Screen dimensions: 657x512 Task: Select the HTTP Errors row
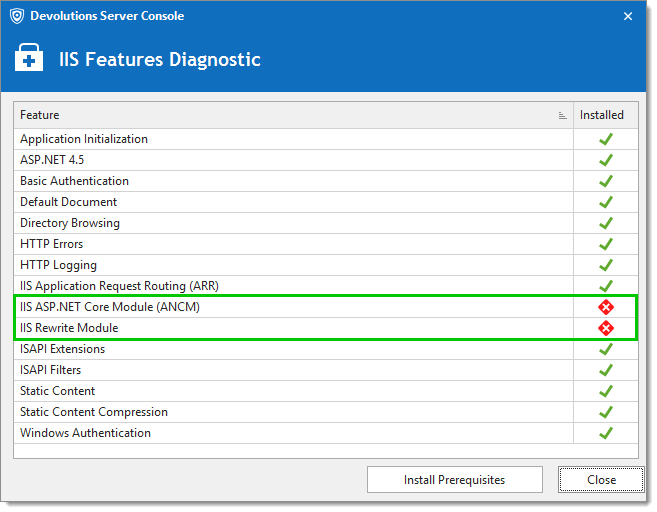click(326, 244)
